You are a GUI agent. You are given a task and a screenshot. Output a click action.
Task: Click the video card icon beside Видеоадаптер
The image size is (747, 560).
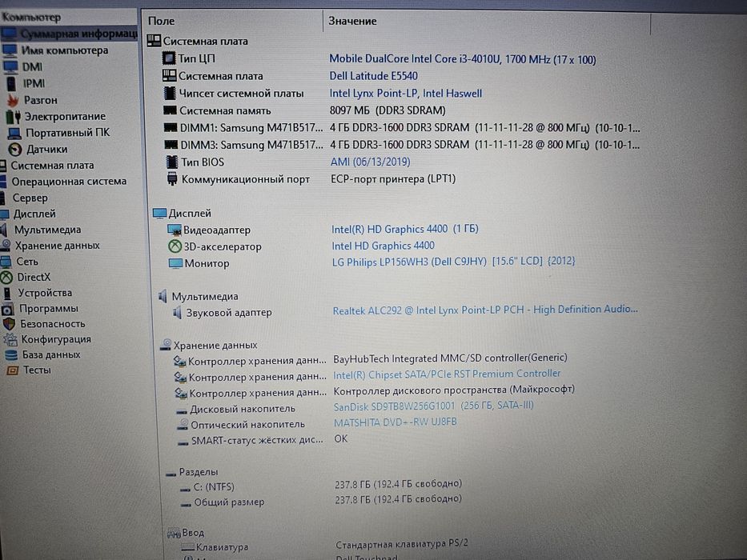click(175, 230)
